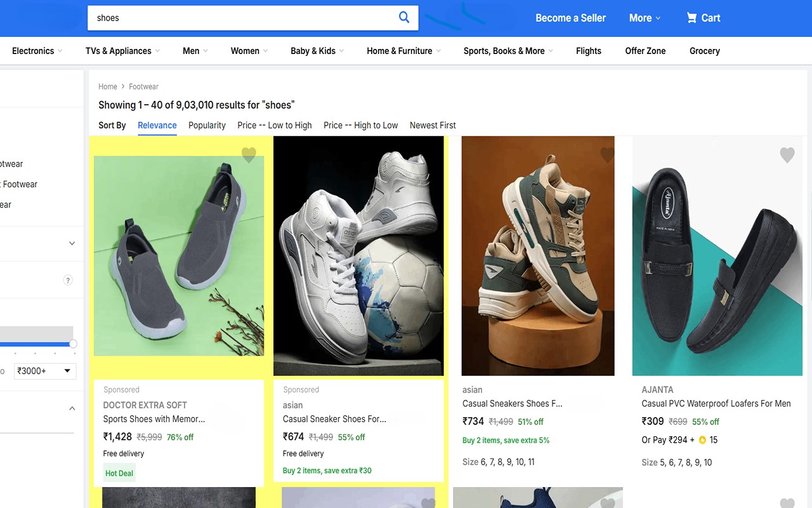Open Sports, Books & More menu
The height and width of the screenshot is (508, 812).
pos(508,51)
